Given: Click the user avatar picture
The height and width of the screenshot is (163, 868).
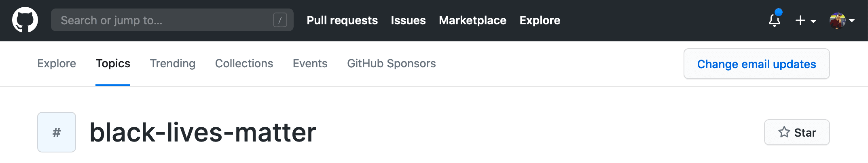Looking at the screenshot, I should coord(837,20).
